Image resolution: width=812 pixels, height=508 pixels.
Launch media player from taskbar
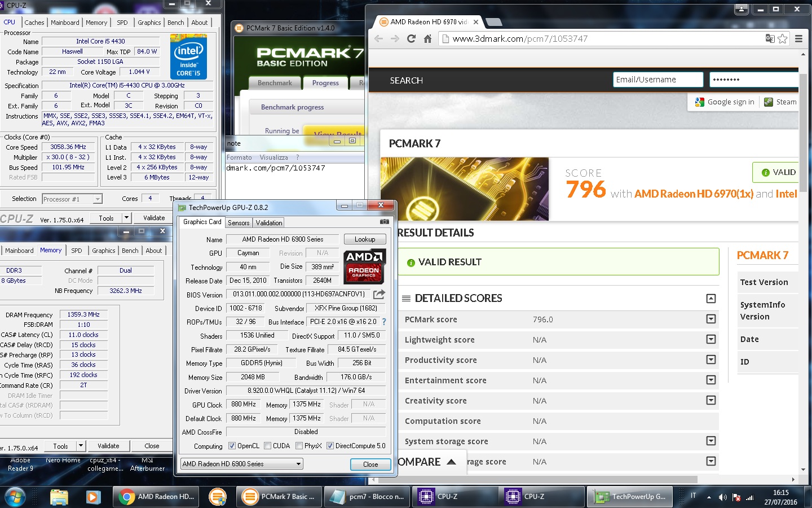point(93,497)
